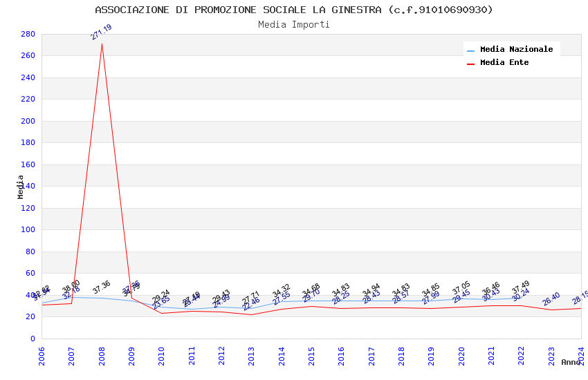
Task: Click the Media vertical axis title
Action: pyautogui.click(x=20, y=187)
